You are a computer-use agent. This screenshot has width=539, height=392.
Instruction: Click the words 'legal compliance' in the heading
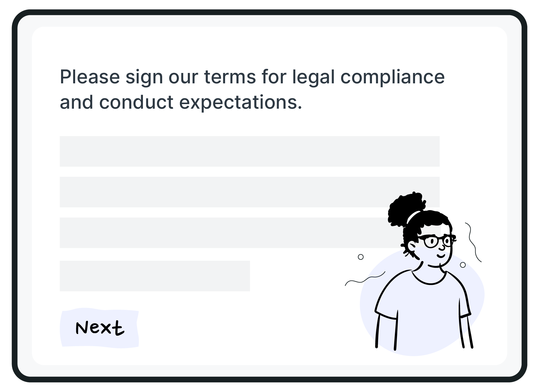coord(368,78)
